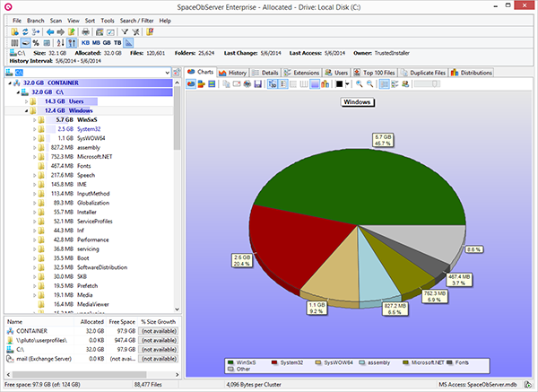Open the drive selection combo box
Screen dimensions: 538x392
[167, 73]
